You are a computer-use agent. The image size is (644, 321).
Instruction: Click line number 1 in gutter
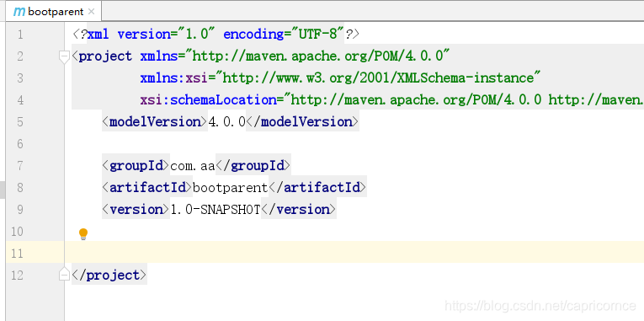point(20,35)
